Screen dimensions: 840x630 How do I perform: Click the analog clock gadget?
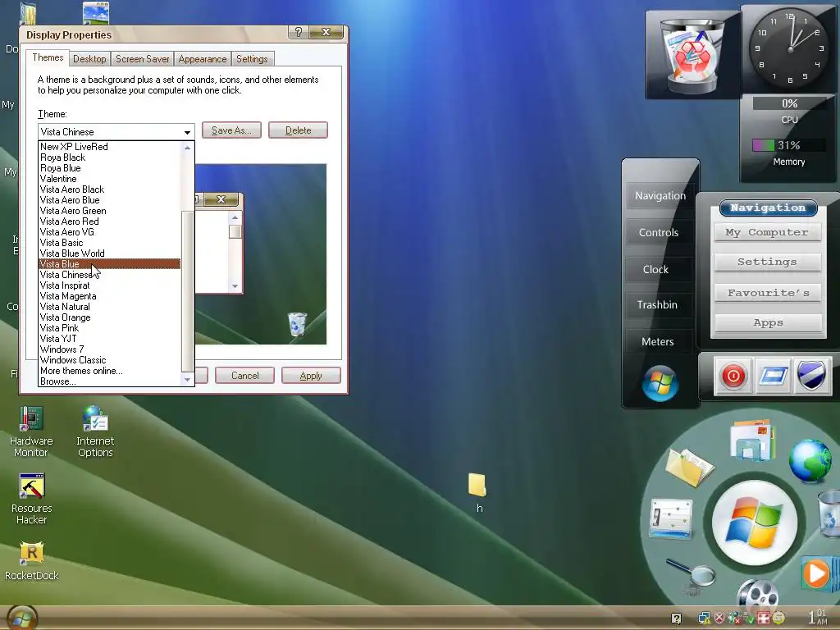[790, 48]
